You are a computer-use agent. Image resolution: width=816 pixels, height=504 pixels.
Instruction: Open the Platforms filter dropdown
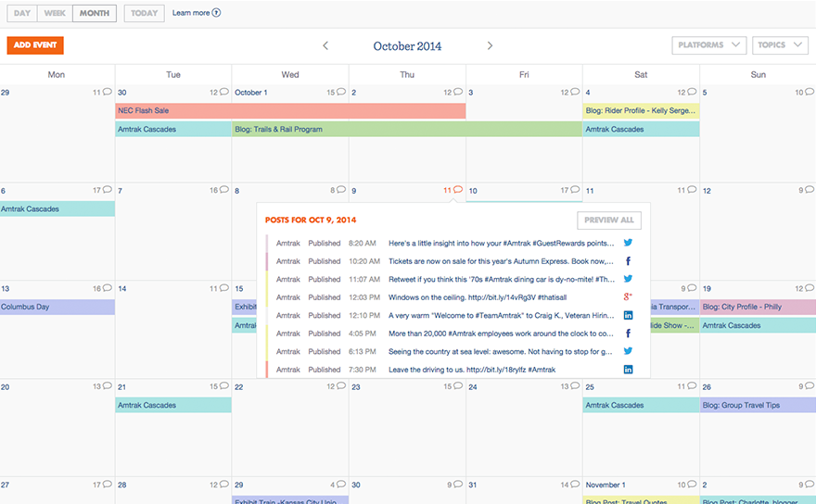(708, 45)
